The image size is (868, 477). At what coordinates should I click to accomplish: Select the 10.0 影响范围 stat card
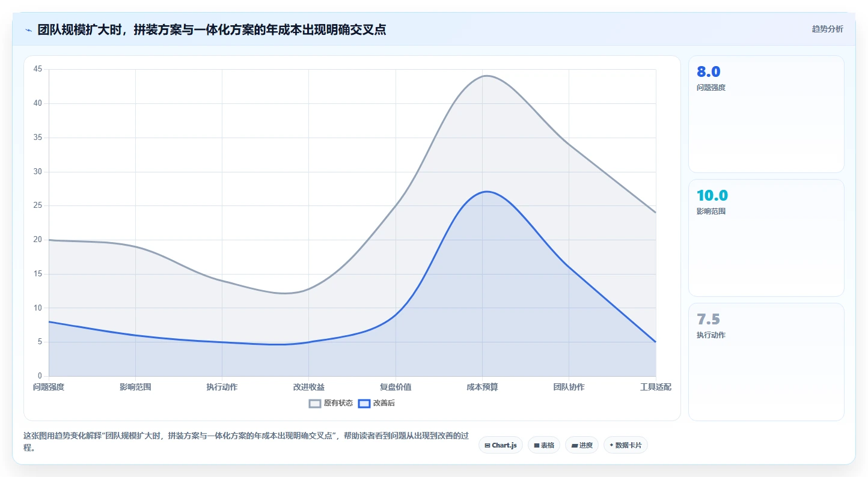(766, 238)
